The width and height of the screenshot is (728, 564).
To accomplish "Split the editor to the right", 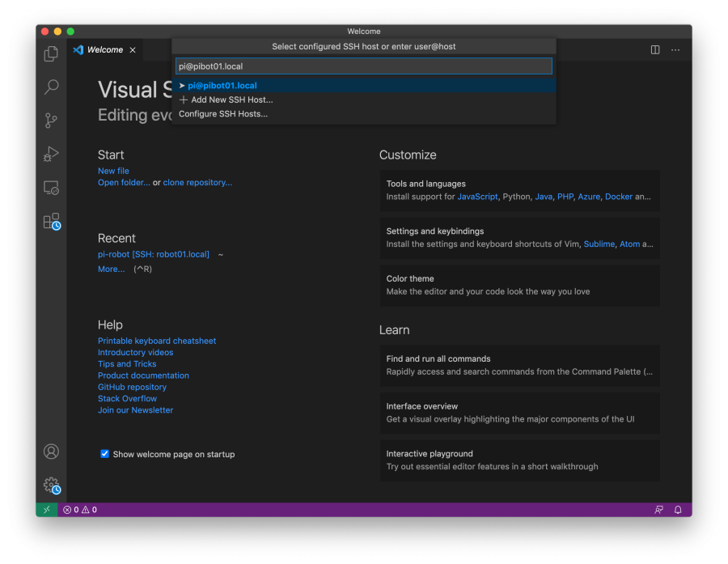I will [655, 49].
